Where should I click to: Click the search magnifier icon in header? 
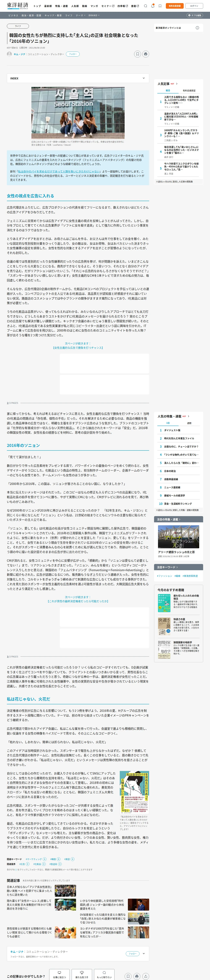[146, 6]
